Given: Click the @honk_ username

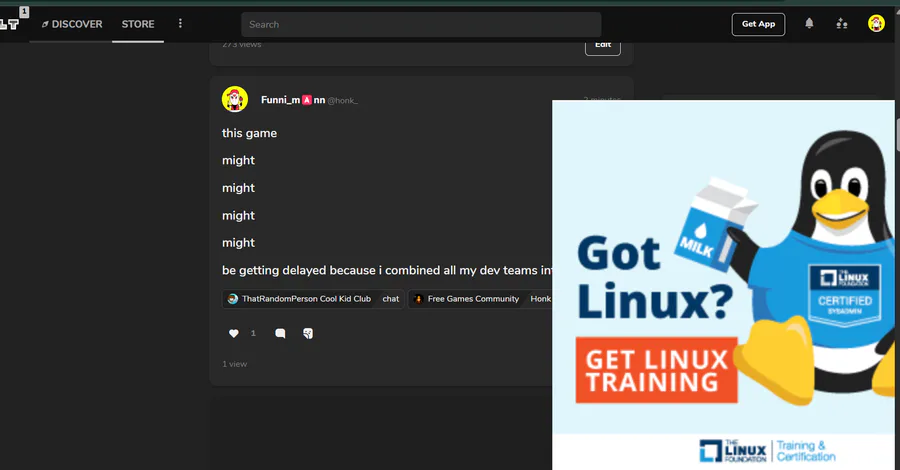Looking at the screenshot, I should [x=343, y=100].
